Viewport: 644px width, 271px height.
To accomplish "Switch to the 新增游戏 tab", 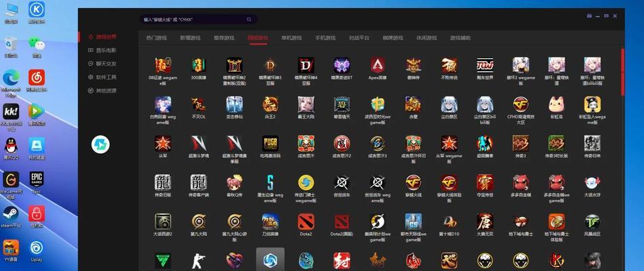I will click(x=190, y=38).
